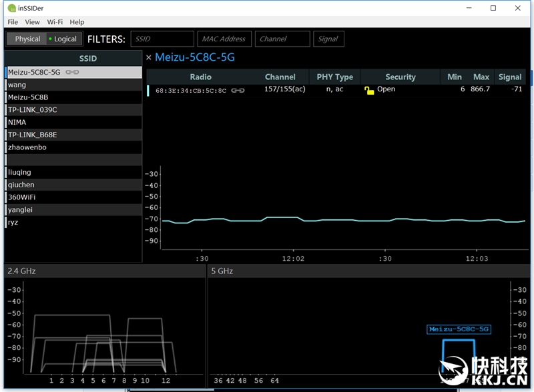Select the 360WiFi network

click(73, 197)
